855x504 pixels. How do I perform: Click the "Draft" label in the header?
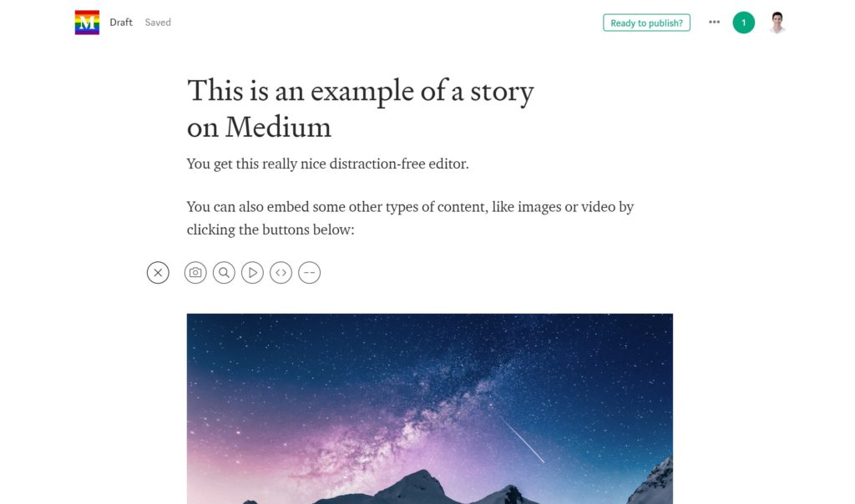pyautogui.click(x=121, y=23)
